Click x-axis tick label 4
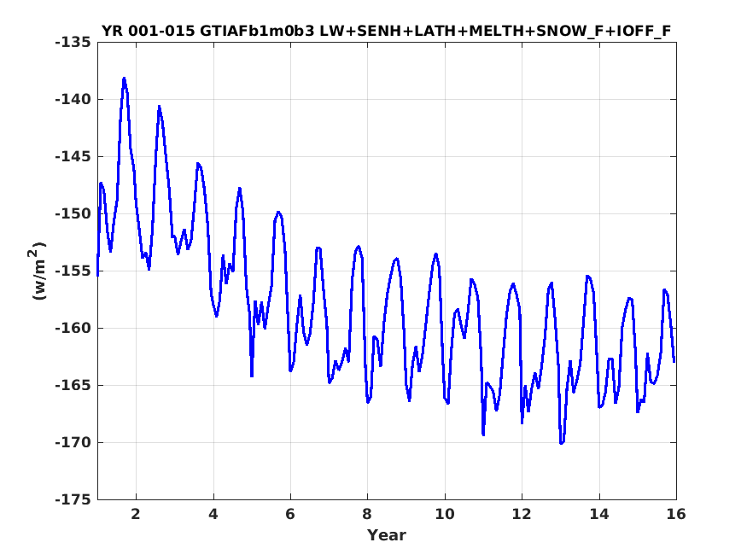The width and height of the screenshot is (747, 560). 213,514
